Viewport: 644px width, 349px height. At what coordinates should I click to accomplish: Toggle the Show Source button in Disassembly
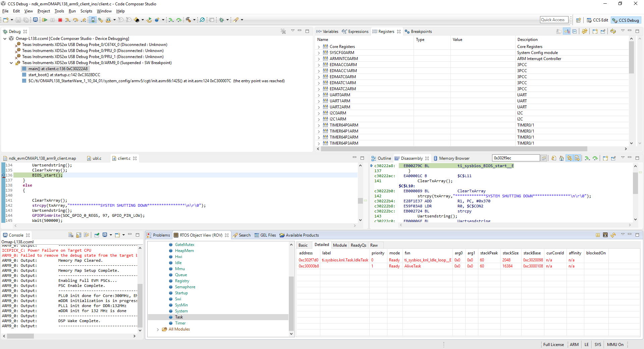coord(577,158)
